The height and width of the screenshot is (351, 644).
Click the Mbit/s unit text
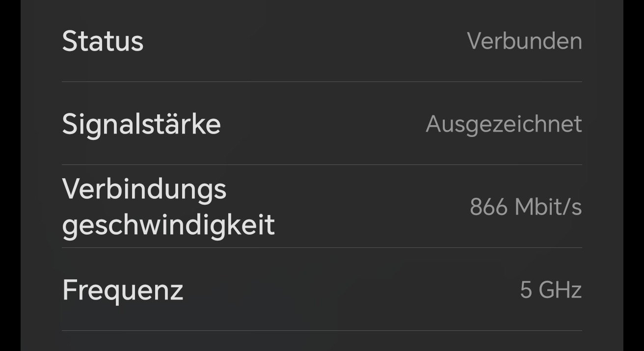[548, 207]
